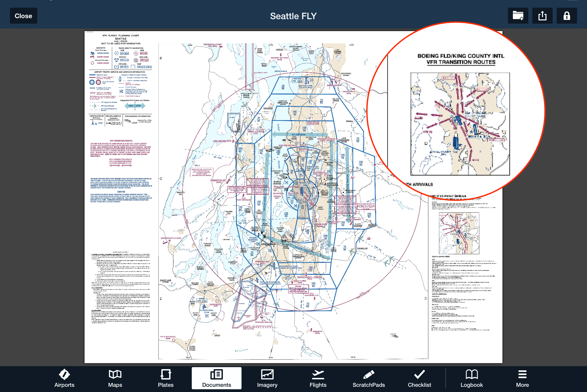
Task: Enable annotation lock on the document
Action: click(x=567, y=15)
